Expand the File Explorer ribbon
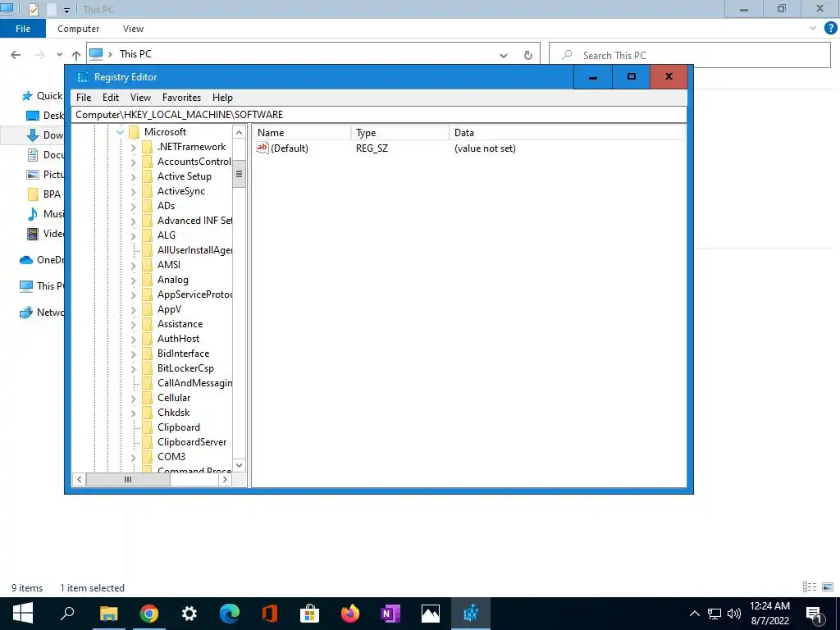This screenshot has width=840, height=630. click(813, 29)
